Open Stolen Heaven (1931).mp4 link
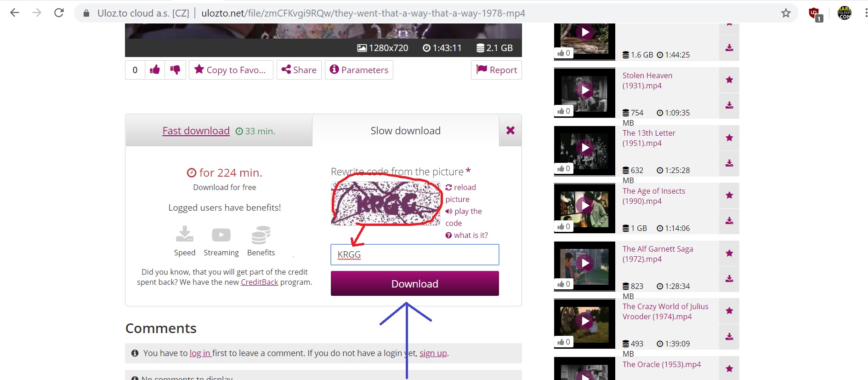868x380 pixels. [647, 81]
